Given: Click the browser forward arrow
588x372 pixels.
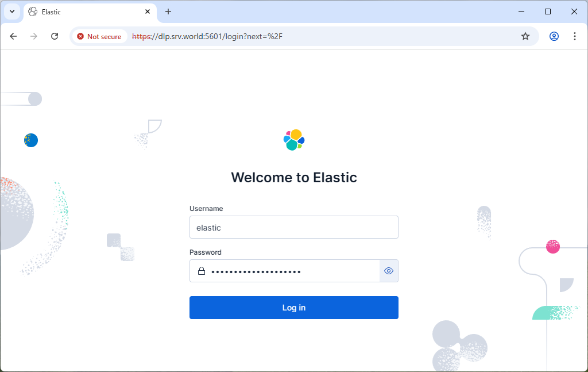Looking at the screenshot, I should [34, 36].
